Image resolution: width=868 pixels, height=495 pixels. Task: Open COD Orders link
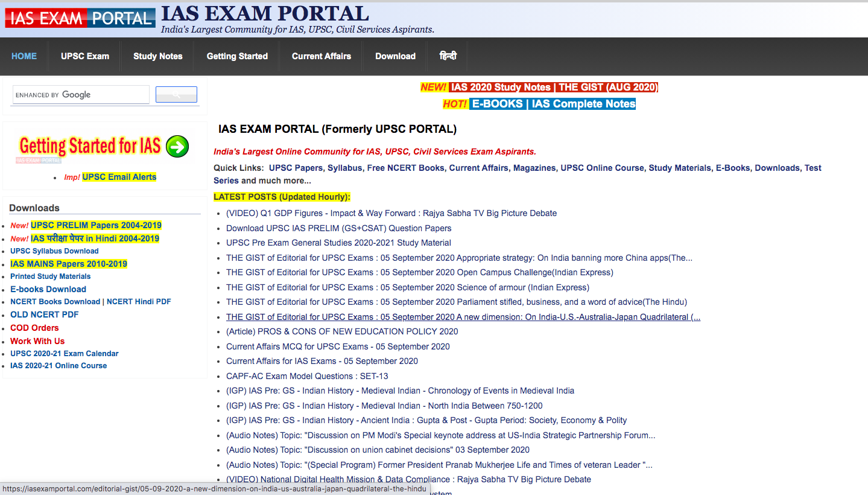[x=34, y=328]
